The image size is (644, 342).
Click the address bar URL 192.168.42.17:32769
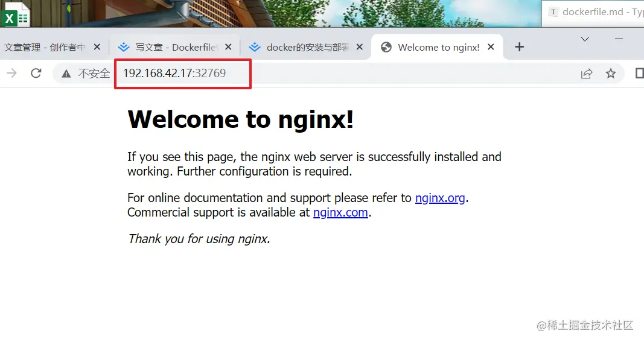pyautogui.click(x=174, y=73)
